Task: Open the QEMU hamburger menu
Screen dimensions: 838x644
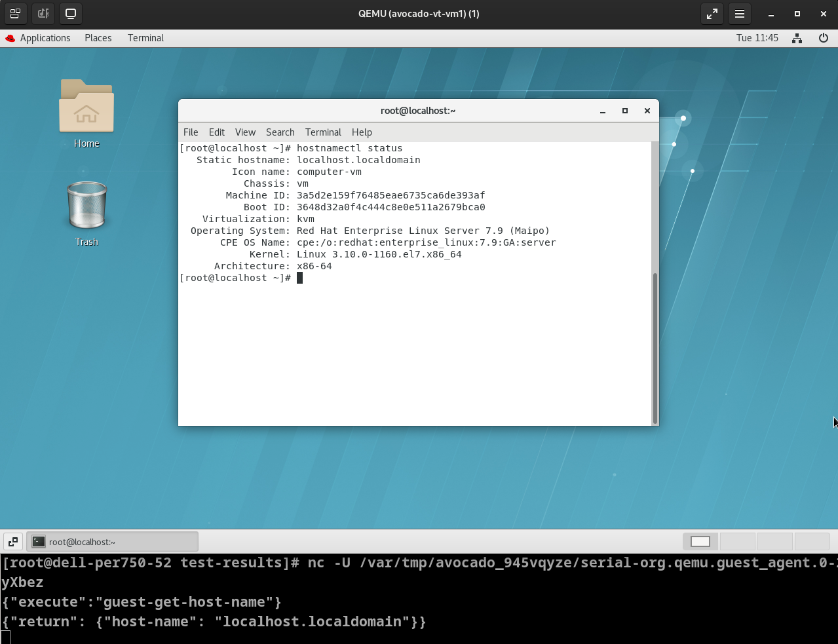Action: coord(740,13)
